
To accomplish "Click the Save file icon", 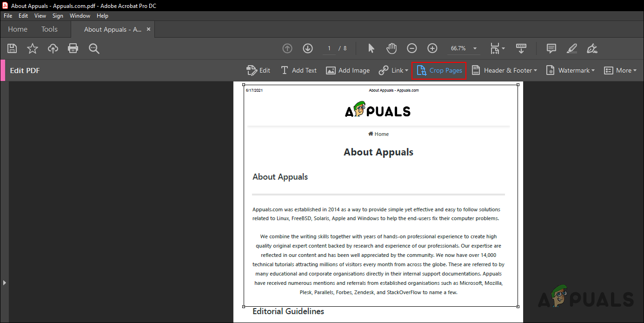I will (x=13, y=48).
